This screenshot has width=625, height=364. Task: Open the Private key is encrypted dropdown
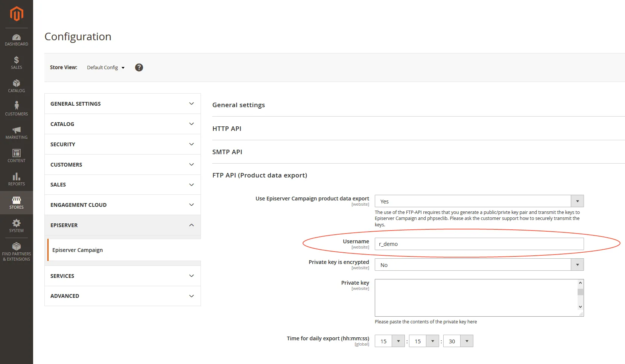click(x=479, y=265)
